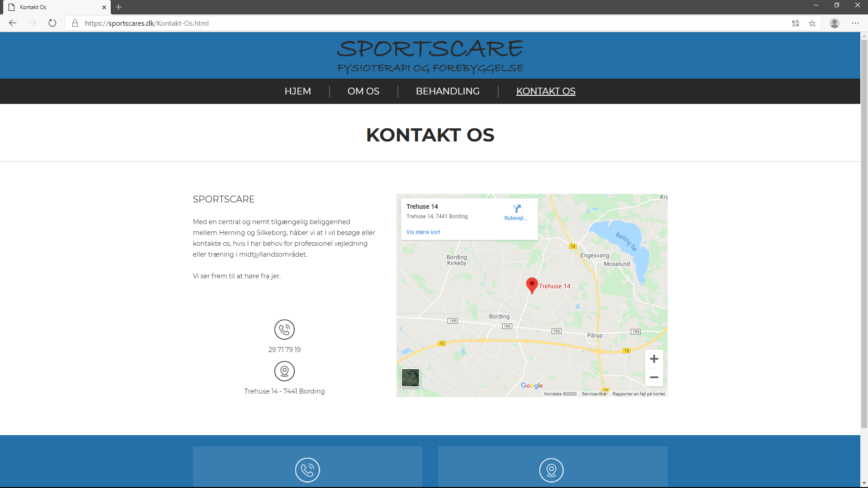
Task: Open the HJEM navigation item
Action: click(297, 91)
